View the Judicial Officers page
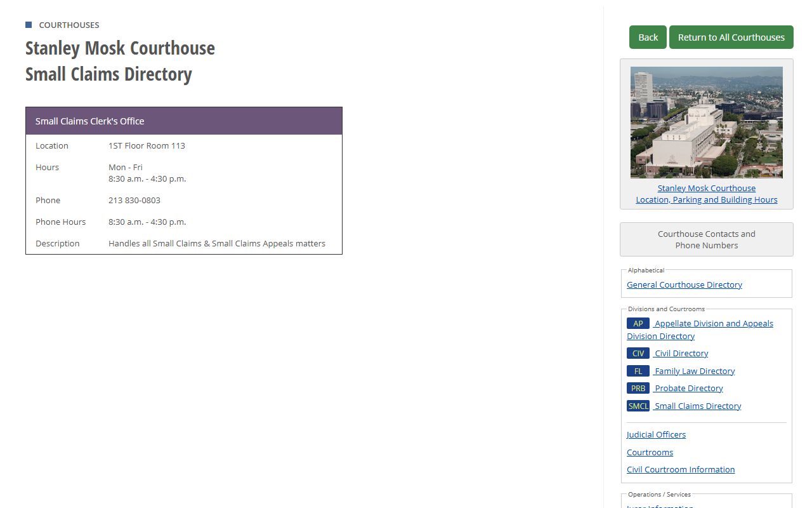Screen dimensions: 812x508 coord(656,434)
